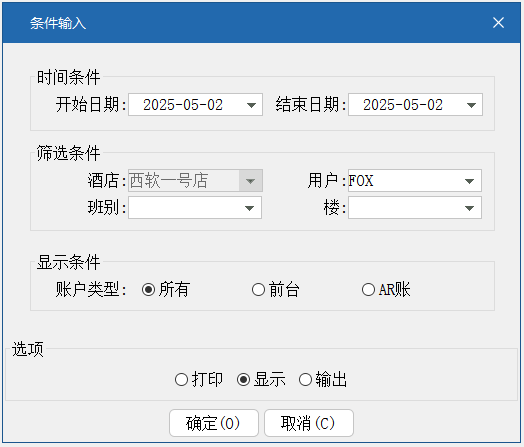Choose the 打印 option

[x=181, y=380]
